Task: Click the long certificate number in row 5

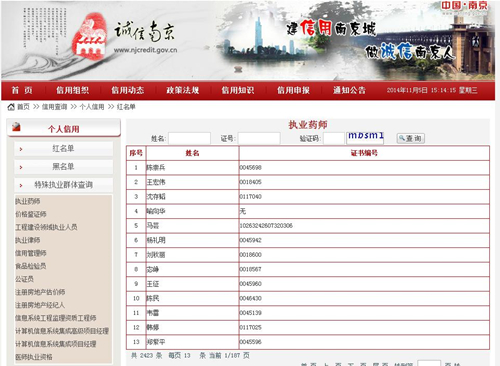Action: click(x=266, y=226)
